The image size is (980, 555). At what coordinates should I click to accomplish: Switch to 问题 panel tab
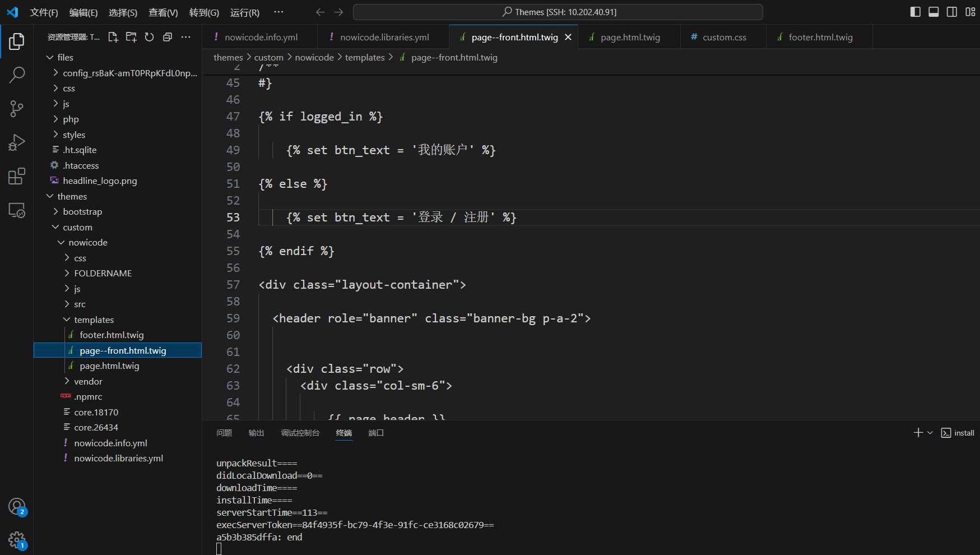pyautogui.click(x=224, y=433)
